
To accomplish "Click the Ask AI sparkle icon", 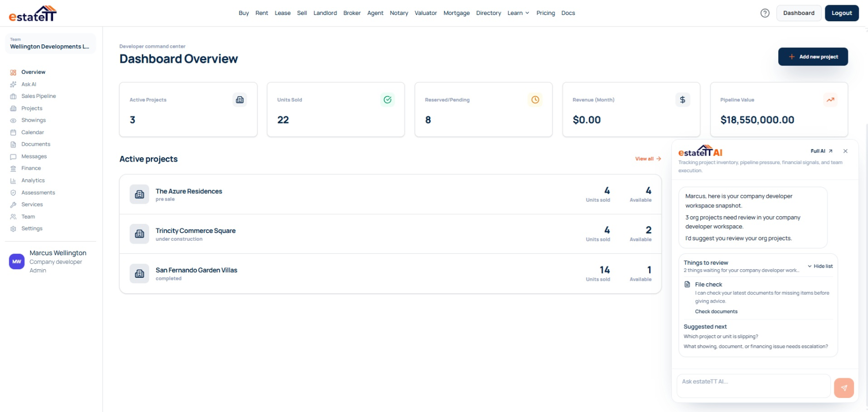I will (13, 84).
